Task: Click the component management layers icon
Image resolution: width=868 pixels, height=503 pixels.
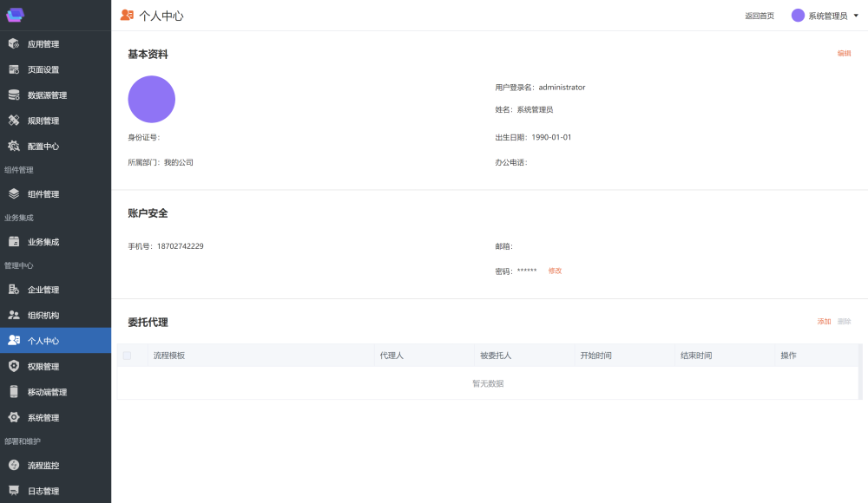Action: point(14,194)
